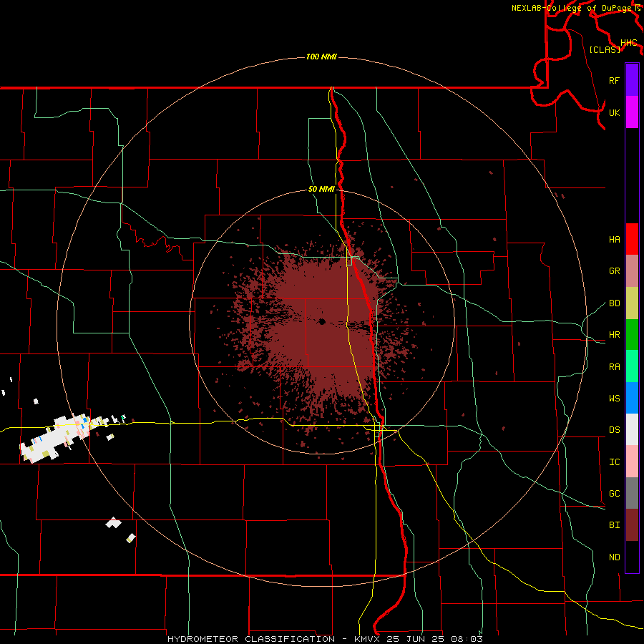Screen dimensions: 644x644
Task: Click the HHC product label
Action: pos(628,43)
